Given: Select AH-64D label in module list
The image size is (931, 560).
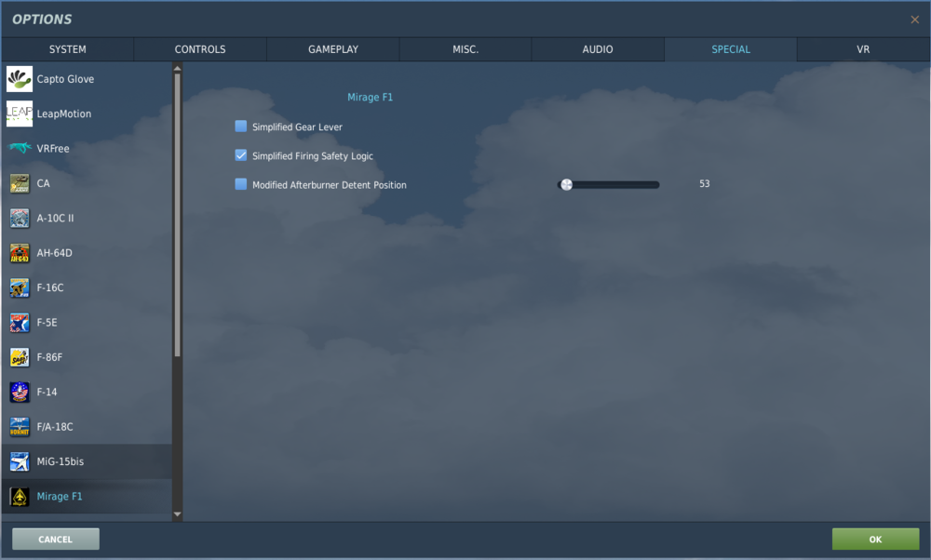Looking at the screenshot, I should [55, 253].
